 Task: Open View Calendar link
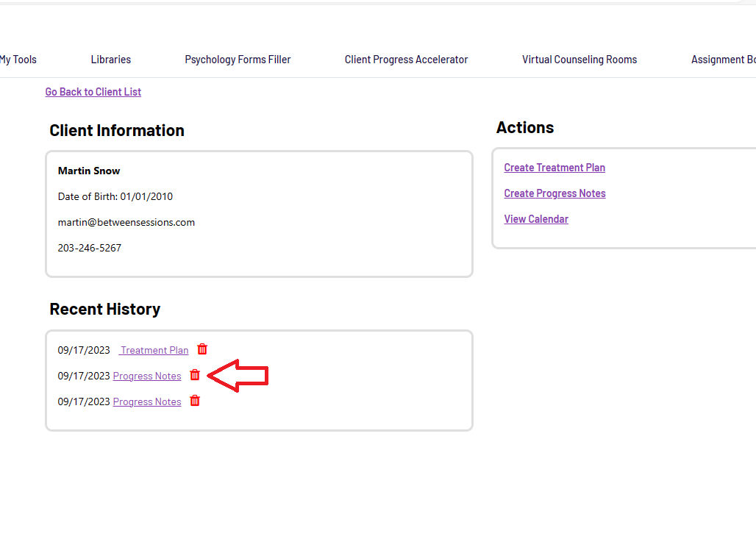[536, 219]
